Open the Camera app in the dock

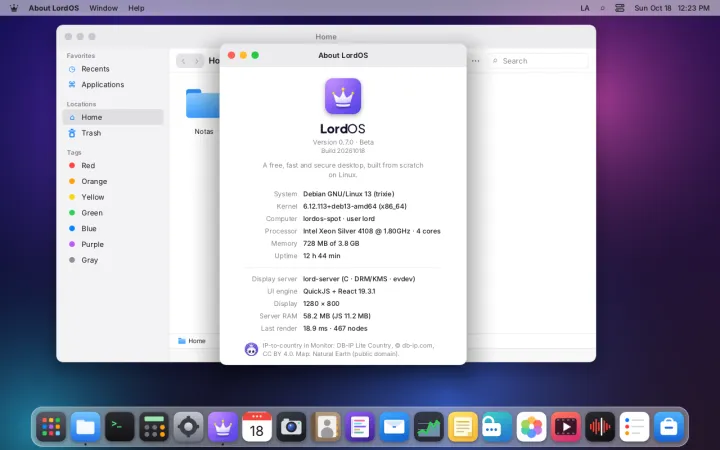pyautogui.click(x=291, y=427)
